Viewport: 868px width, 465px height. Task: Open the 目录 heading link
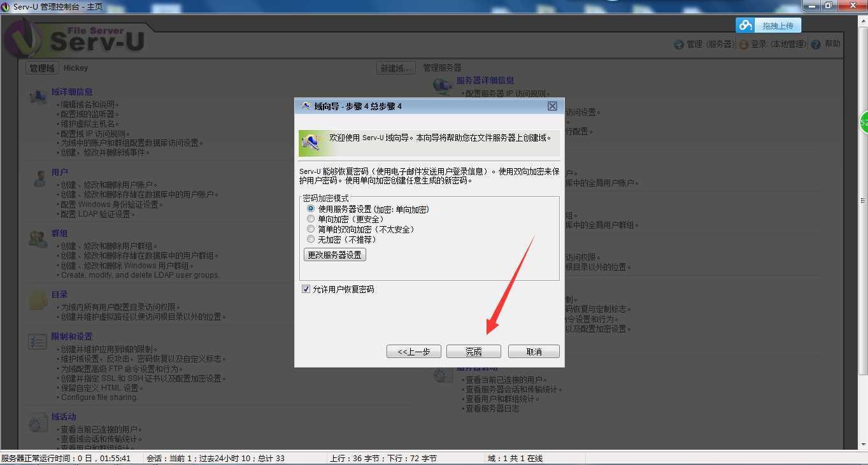click(x=60, y=294)
